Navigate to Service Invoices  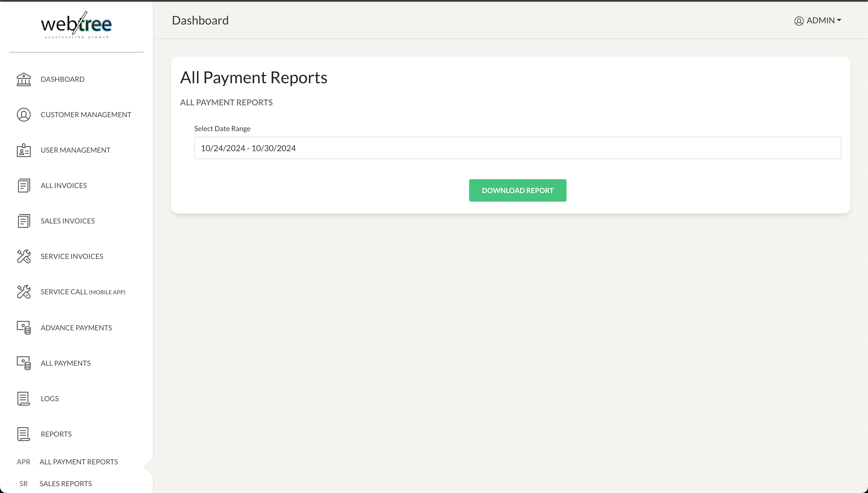tap(71, 256)
